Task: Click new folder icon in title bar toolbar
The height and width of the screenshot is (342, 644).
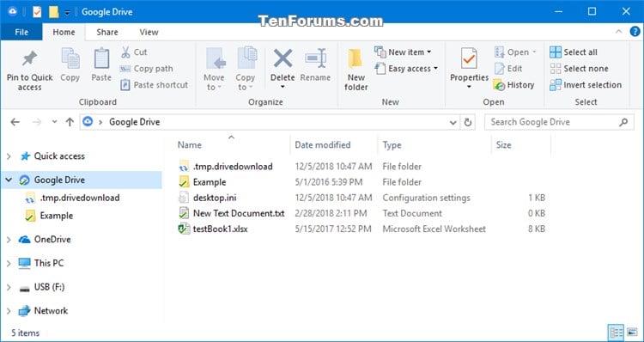Action: tap(53, 11)
